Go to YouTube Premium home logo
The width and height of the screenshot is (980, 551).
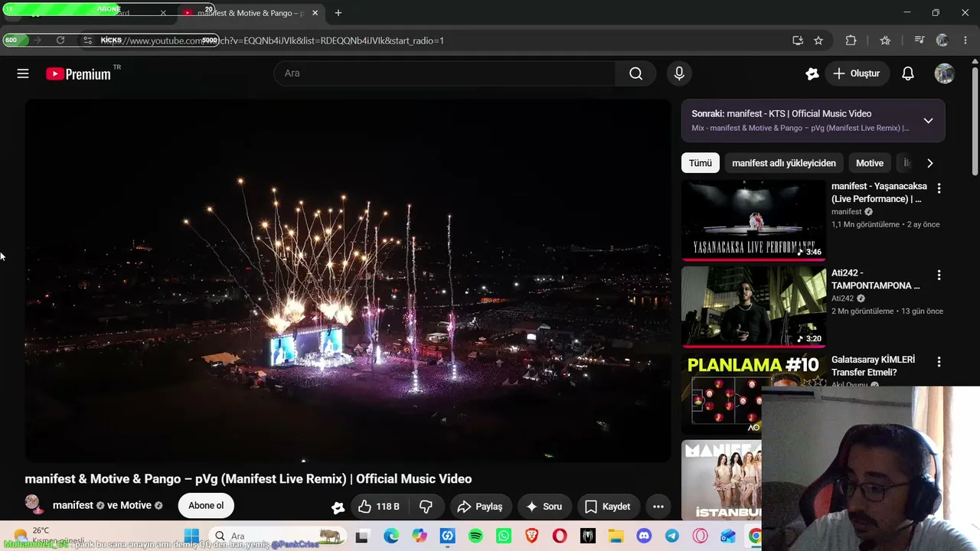79,73
